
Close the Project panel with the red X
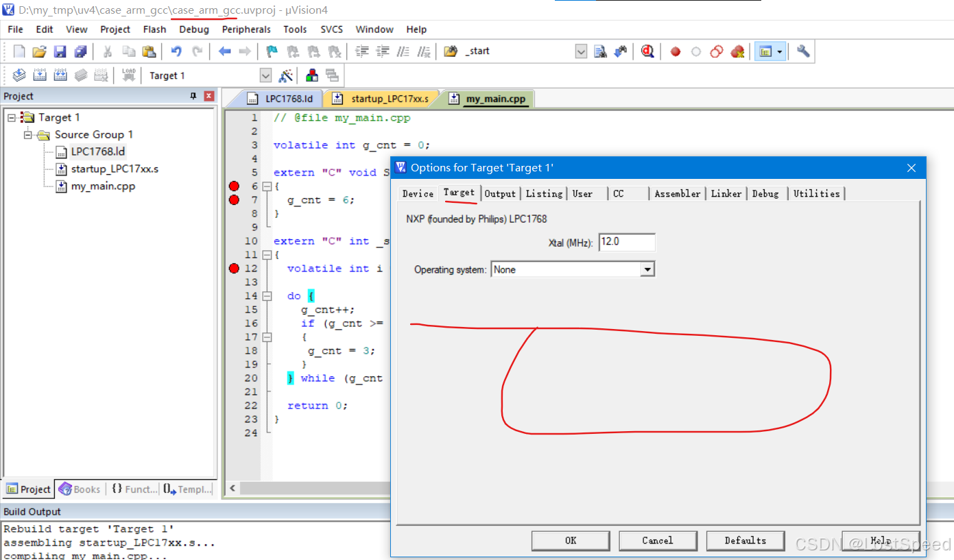(208, 96)
